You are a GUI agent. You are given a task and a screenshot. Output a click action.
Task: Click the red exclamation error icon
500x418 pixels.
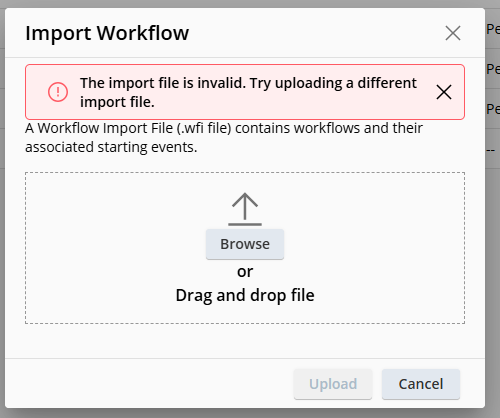pyautogui.click(x=58, y=92)
